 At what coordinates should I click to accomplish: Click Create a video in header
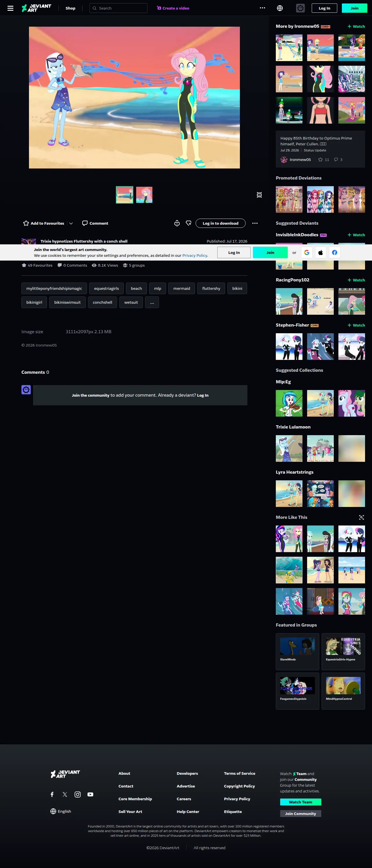tap(173, 8)
